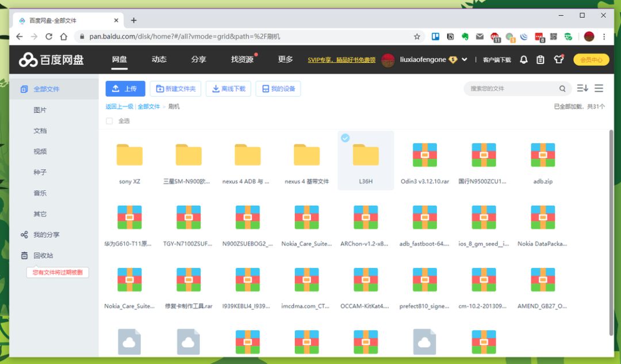This screenshot has height=364, width=621.
Task: Close the 百度网盘 browser tab
Action: 116,20
